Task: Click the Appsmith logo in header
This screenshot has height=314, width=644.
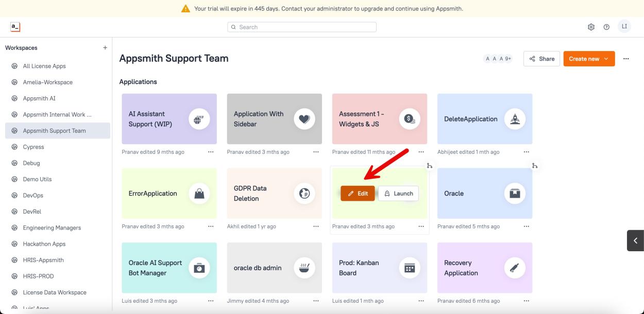Action: click(x=15, y=27)
